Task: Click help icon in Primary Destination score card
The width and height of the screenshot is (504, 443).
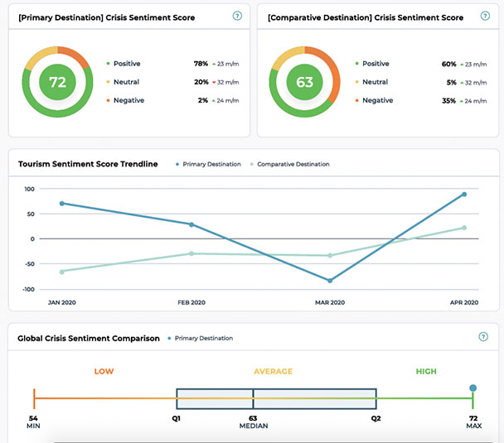Action: point(238,16)
